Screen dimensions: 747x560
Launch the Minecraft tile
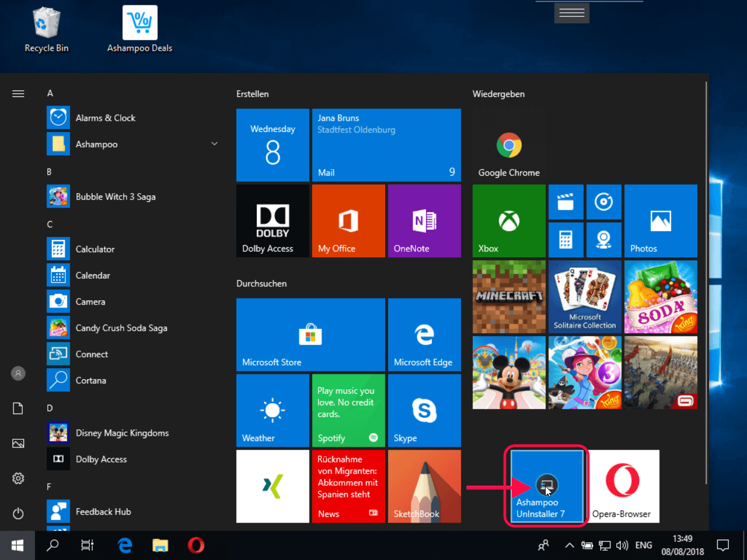click(x=509, y=297)
